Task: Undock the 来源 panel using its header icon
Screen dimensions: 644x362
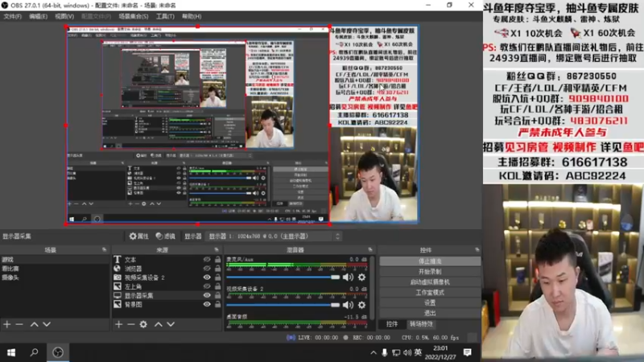Action: [x=217, y=249]
